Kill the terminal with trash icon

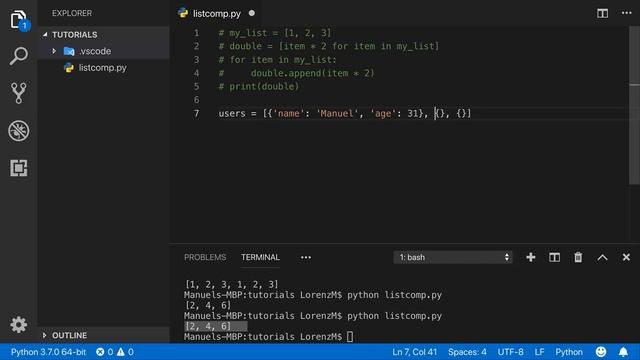pyautogui.click(x=578, y=257)
